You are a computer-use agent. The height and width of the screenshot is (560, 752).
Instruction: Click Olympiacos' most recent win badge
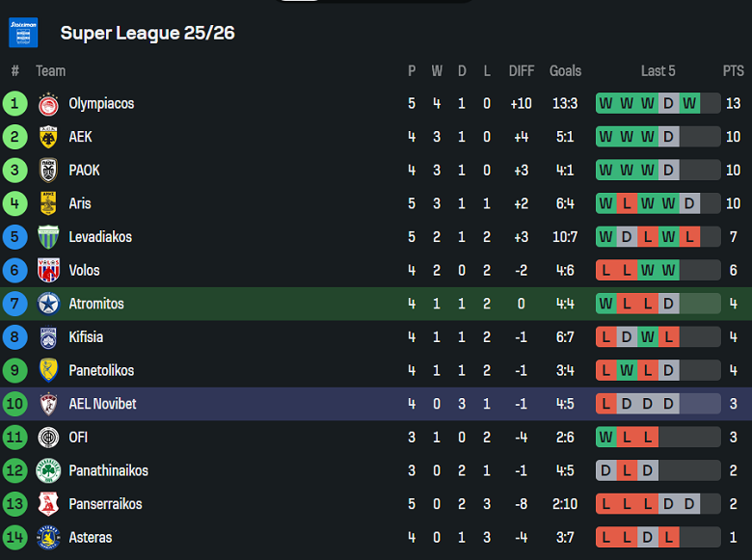pos(689,103)
